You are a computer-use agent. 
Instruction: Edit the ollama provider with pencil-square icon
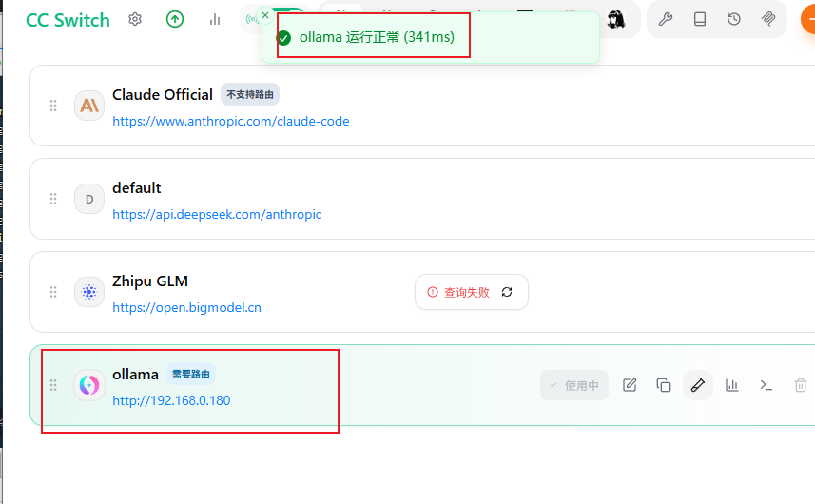(630, 385)
